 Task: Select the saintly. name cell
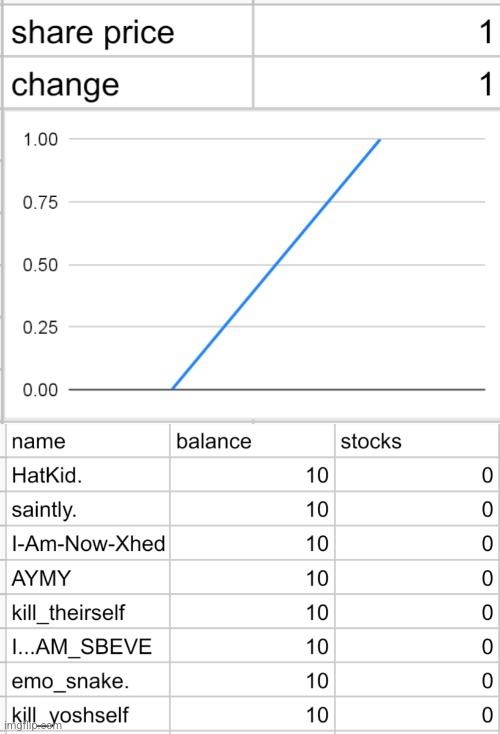point(88,509)
